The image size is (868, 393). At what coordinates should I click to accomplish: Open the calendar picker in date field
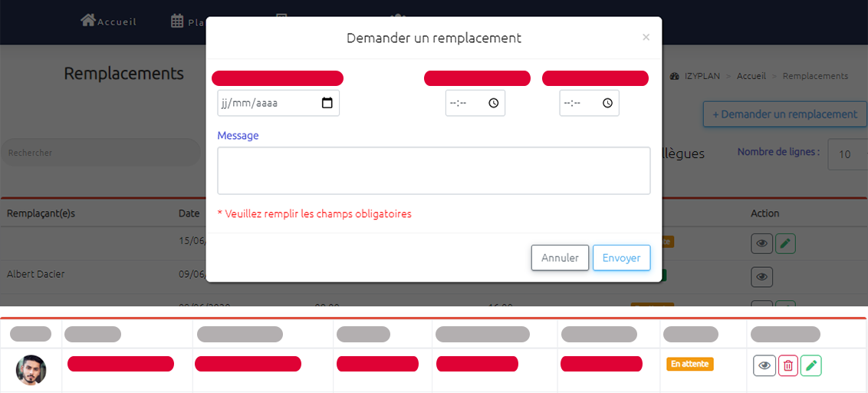click(327, 103)
